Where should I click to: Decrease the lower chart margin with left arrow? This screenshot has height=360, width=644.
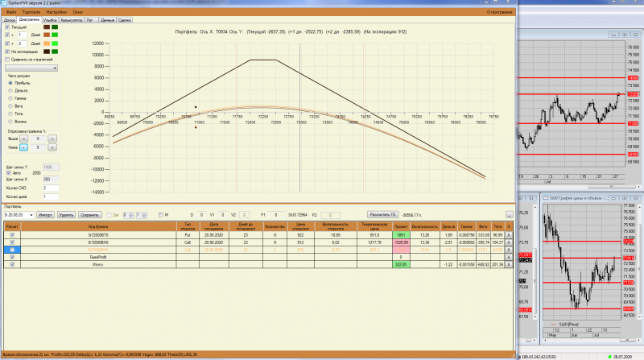[x=24, y=147]
